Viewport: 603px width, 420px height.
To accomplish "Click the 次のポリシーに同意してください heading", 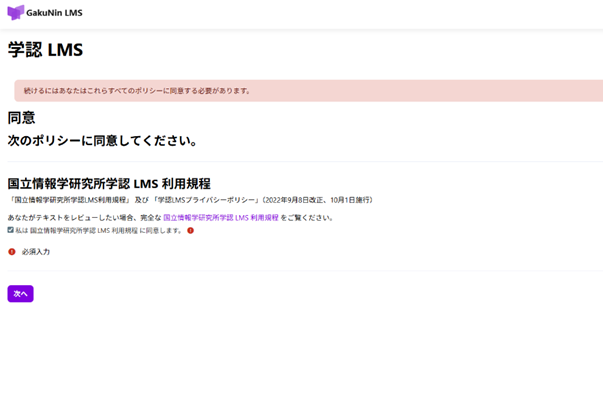I will (102, 141).
